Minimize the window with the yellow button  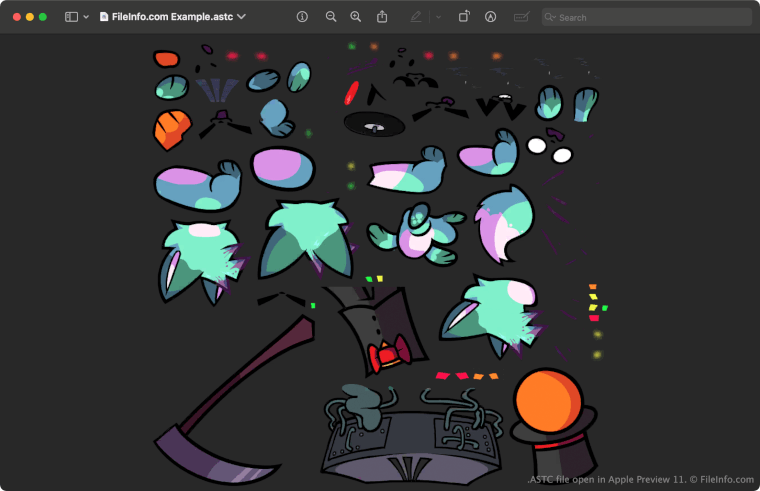30,17
